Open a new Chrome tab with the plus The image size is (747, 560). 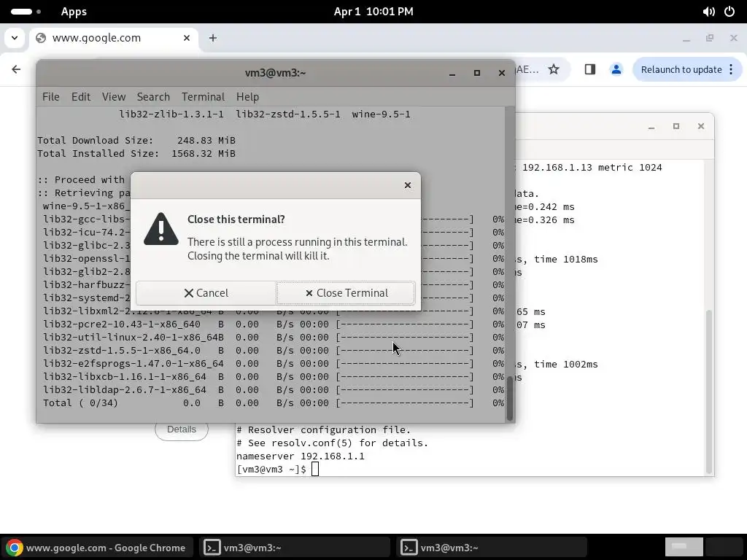(213, 38)
